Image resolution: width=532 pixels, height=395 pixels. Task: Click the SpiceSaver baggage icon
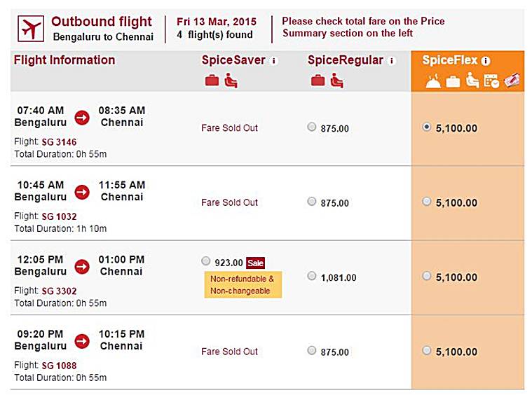(212, 81)
